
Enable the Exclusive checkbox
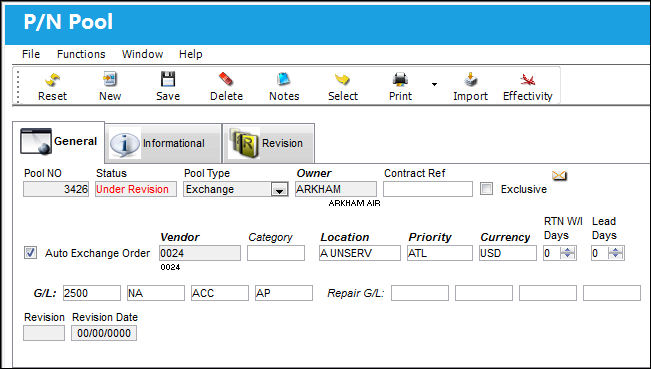(x=486, y=189)
